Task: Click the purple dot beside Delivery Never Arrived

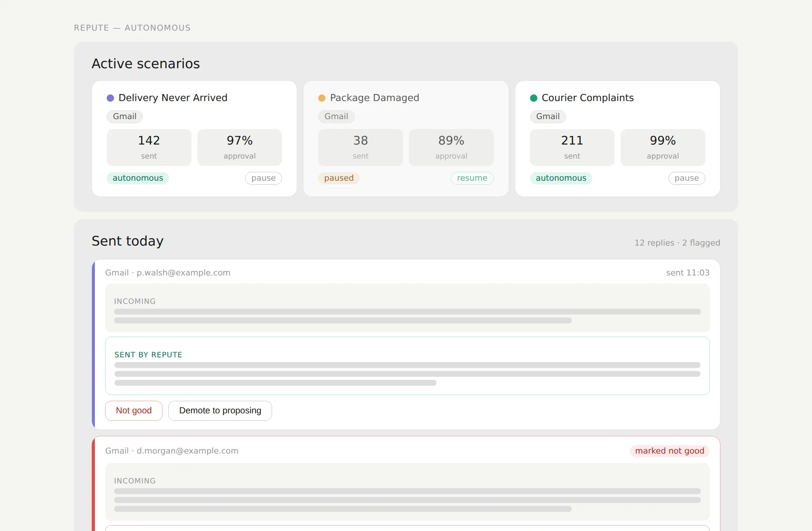Action: [110, 98]
